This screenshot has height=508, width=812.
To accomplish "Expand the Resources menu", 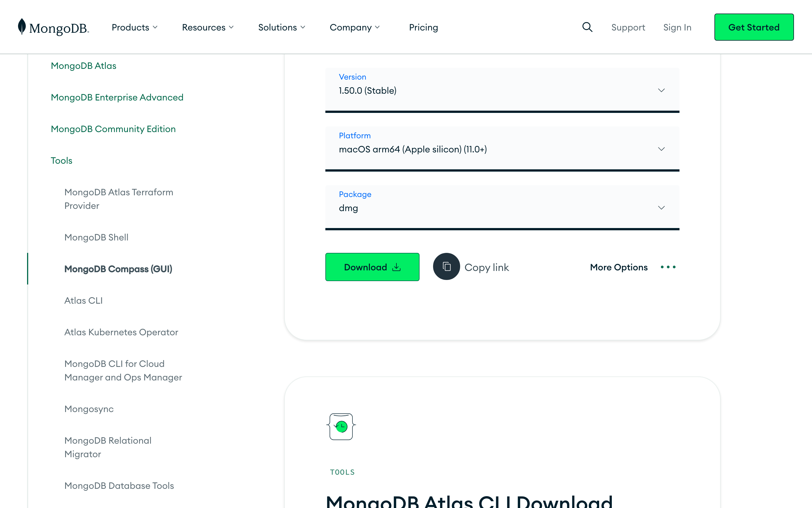I will 208,27.
